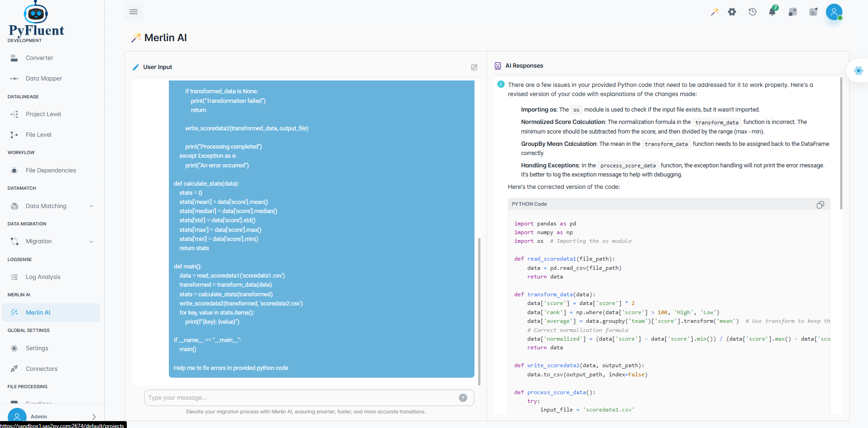Screen dimensions: 868x428
Task: Click the 'Elevate your migration process' footer text
Action: pos(306,412)
